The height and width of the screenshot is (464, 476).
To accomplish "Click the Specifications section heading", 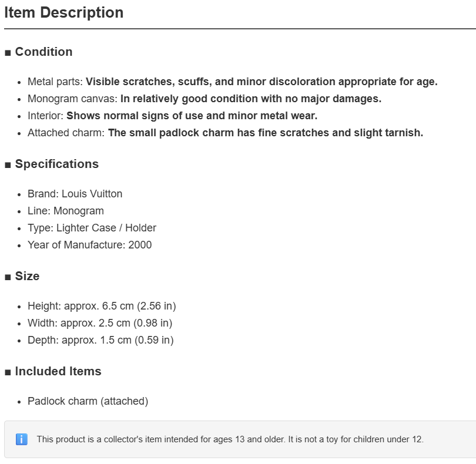I will click(x=57, y=164).
